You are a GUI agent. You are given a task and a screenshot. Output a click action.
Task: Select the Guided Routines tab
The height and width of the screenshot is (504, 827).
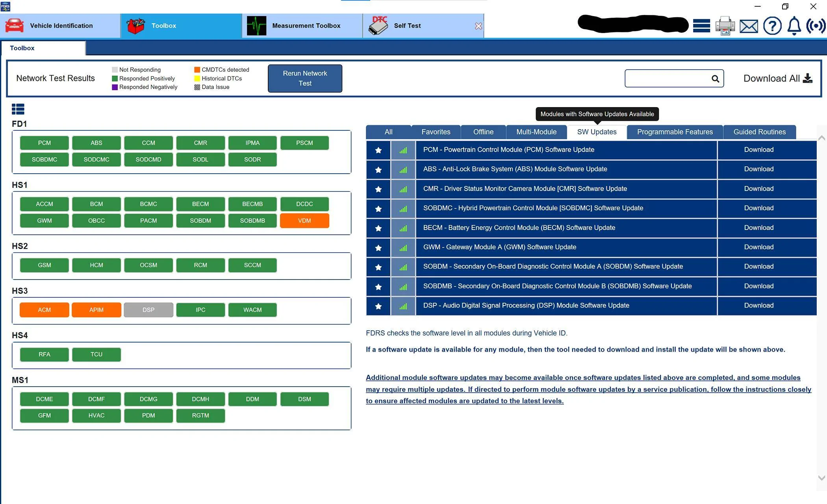tap(759, 132)
